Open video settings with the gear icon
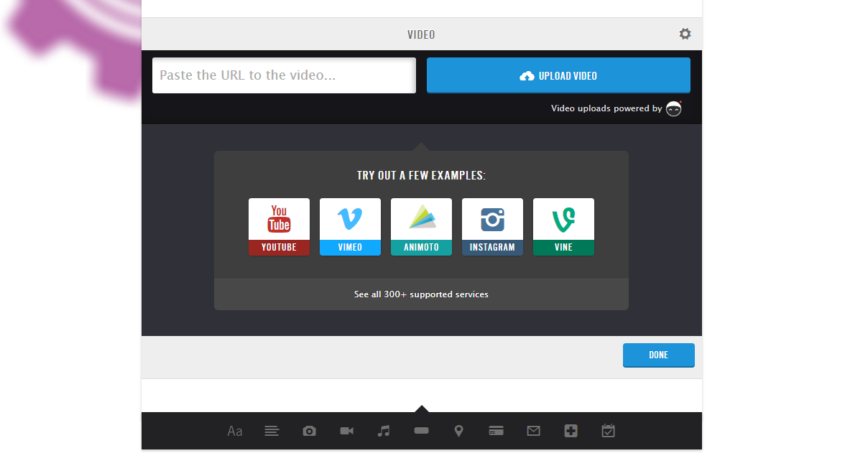 (685, 34)
